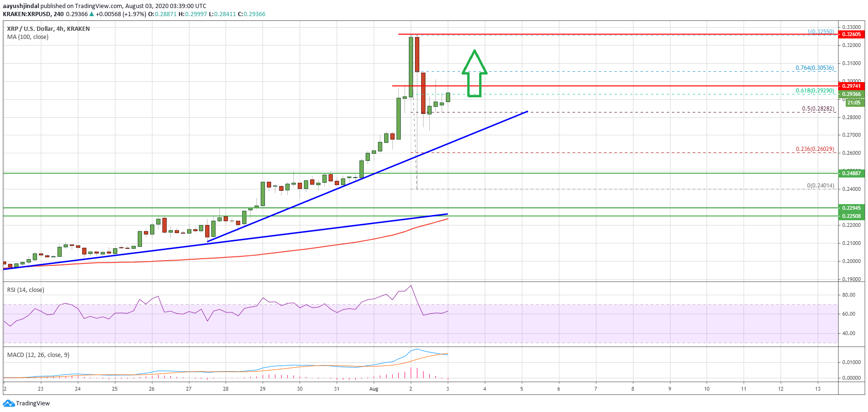Click the MA (100, close) indicator label
The image size is (868, 412).
(x=28, y=37)
